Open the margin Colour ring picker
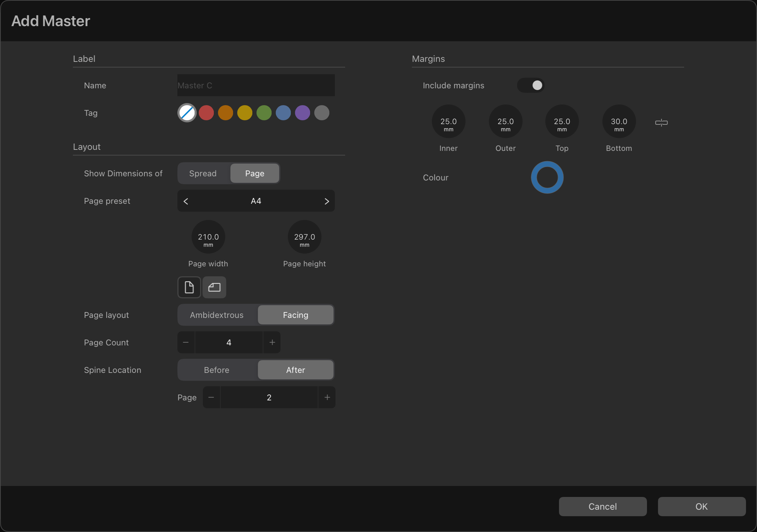This screenshot has width=757, height=532. 547,177
